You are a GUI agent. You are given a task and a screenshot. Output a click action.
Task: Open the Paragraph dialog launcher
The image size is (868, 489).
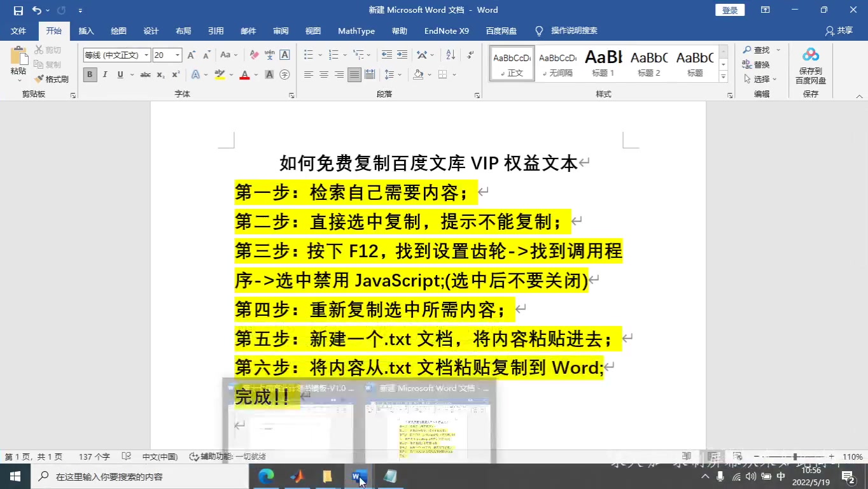(477, 95)
